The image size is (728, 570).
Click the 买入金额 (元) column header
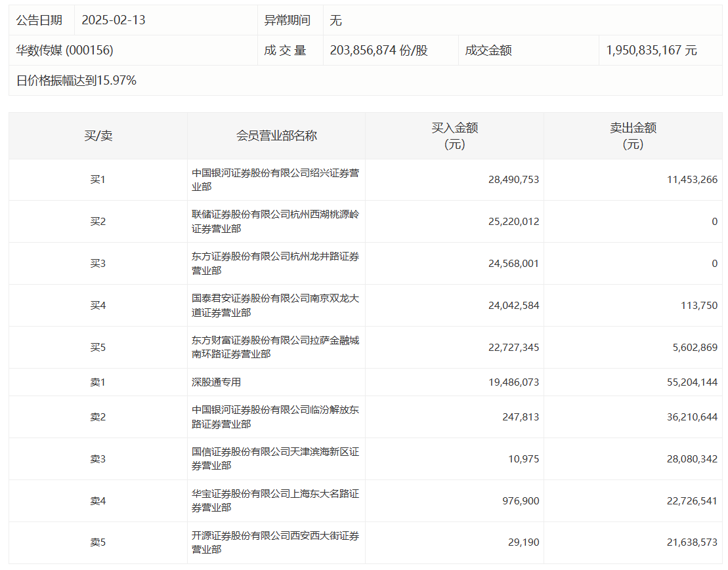(x=454, y=136)
